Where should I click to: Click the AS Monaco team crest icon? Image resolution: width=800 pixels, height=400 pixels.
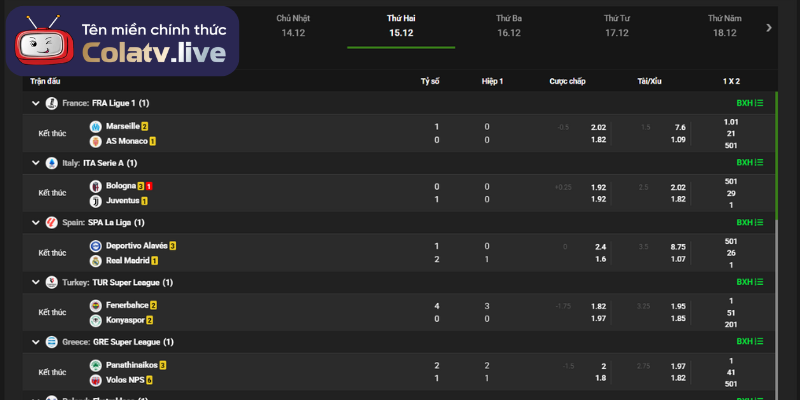coord(96,141)
